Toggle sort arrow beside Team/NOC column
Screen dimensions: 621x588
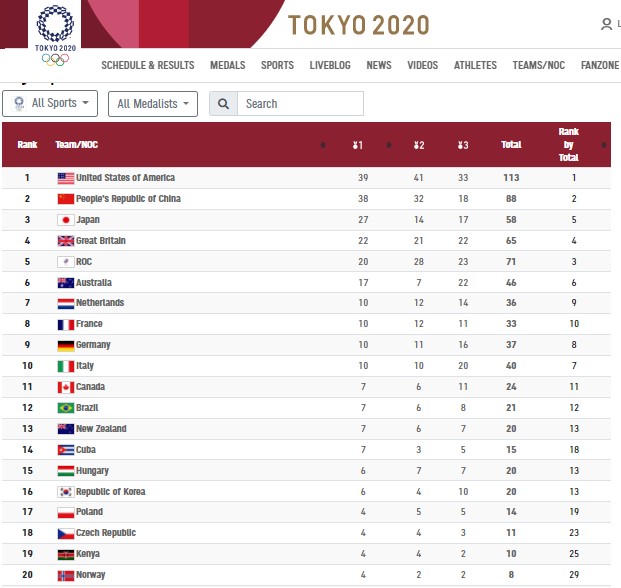coord(323,145)
